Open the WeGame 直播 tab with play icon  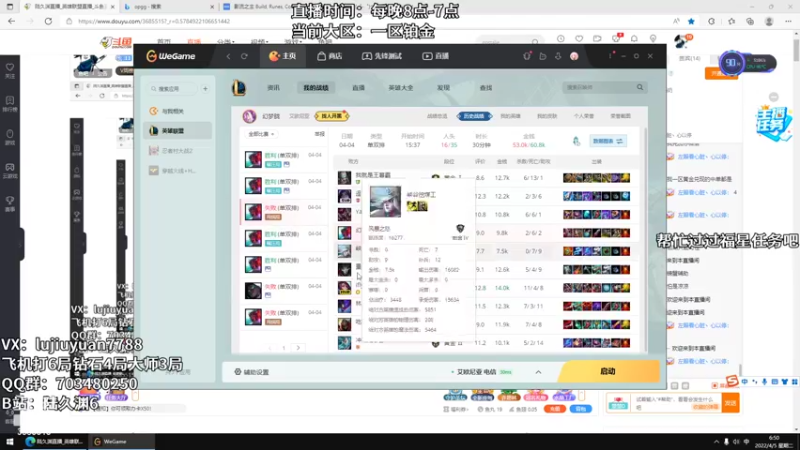coord(435,56)
